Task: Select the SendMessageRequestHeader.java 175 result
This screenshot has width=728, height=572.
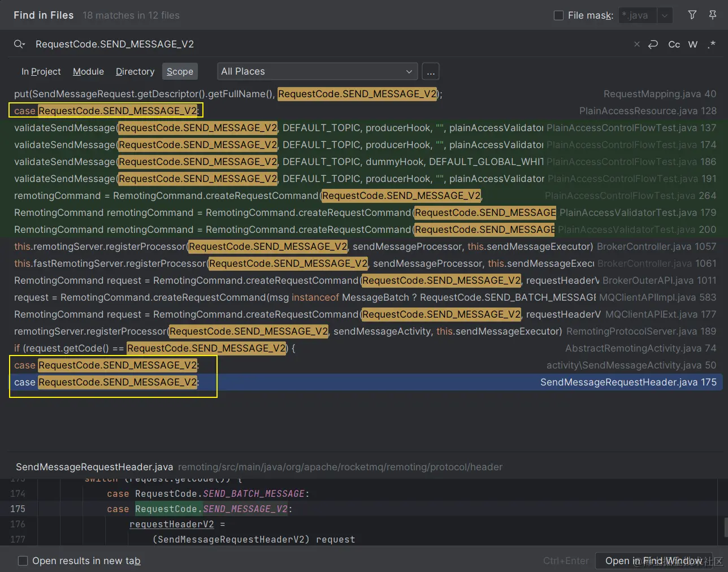Action: (x=365, y=382)
